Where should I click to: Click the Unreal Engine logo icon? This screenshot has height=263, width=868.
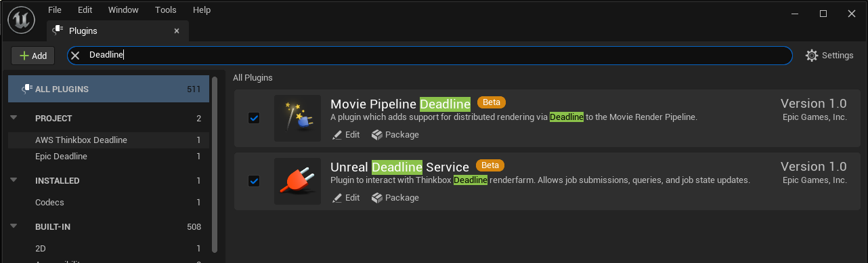point(21,20)
